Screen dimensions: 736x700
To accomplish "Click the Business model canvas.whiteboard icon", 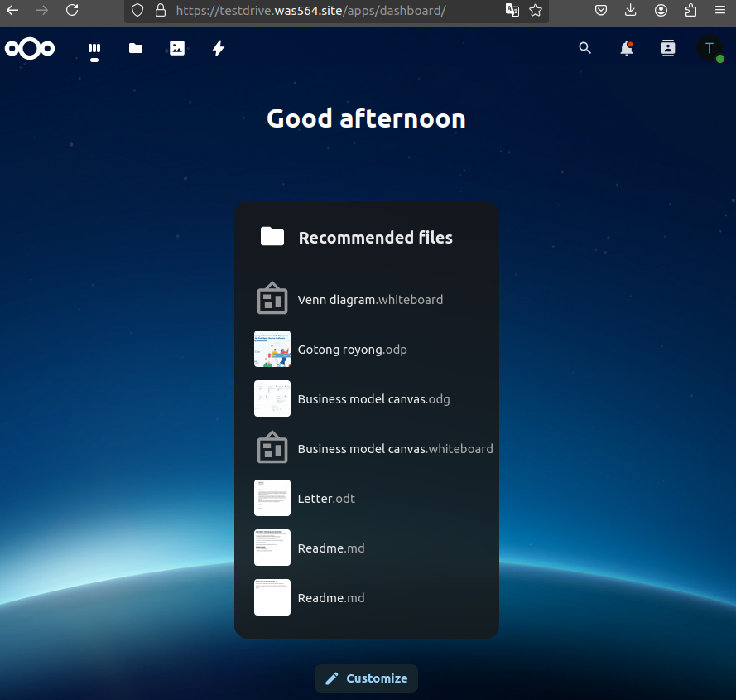I will [x=272, y=448].
